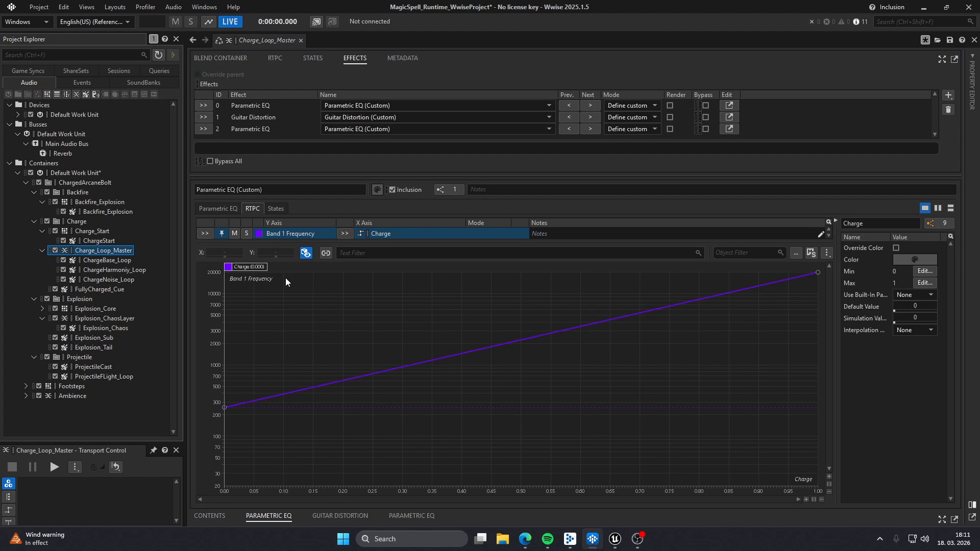The image size is (980, 551).
Task: Toggle inclusion checkbox for Explosion_Sub
Action: (55, 338)
